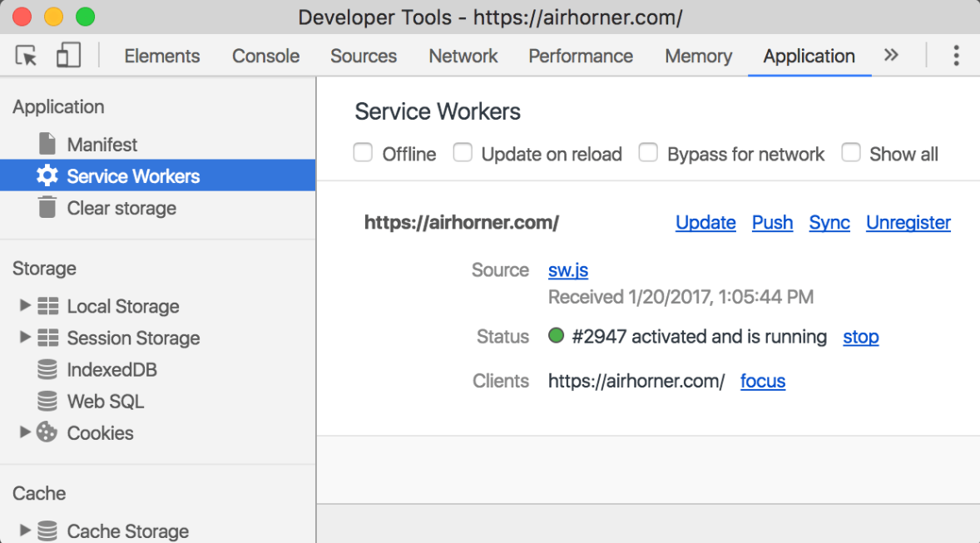Select the Application tab
Screen dimensions: 980x543
809,57
